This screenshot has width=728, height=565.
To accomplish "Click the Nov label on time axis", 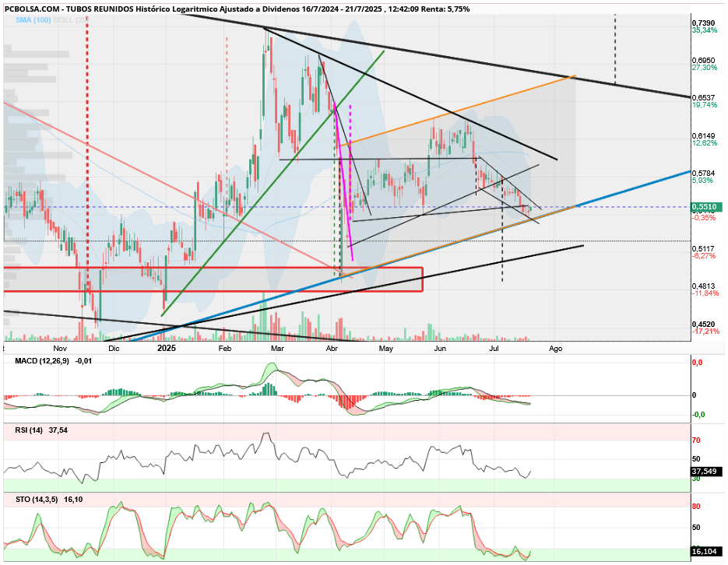I will coord(60,349).
